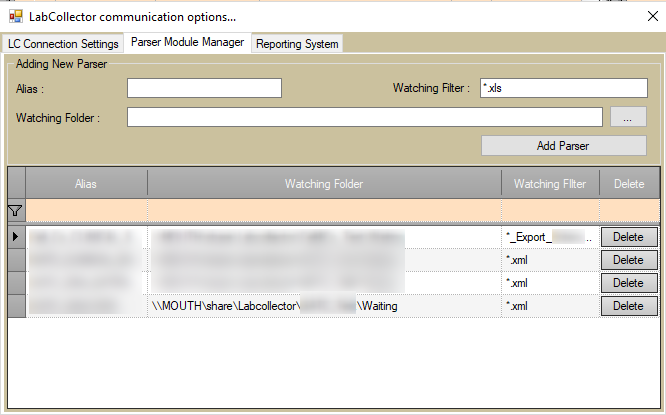Delete the parser watching the \Waiting folder
The image size is (666, 415).
(629, 306)
